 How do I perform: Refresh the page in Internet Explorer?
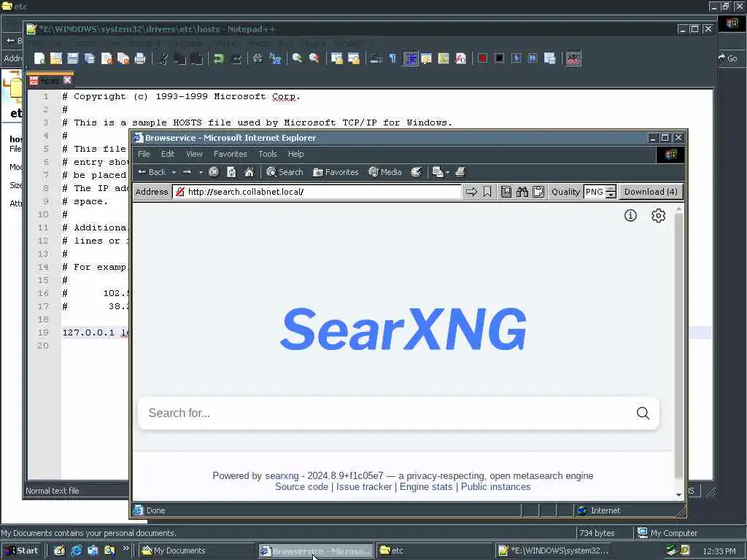[231, 172]
